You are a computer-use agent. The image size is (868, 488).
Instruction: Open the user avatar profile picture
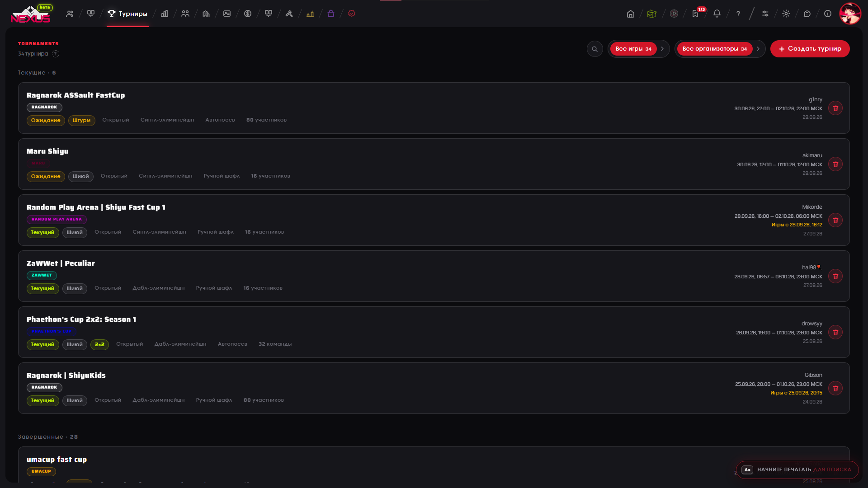850,14
